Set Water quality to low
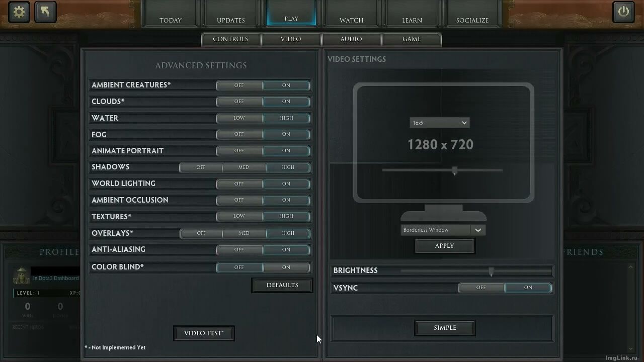 coord(239,118)
